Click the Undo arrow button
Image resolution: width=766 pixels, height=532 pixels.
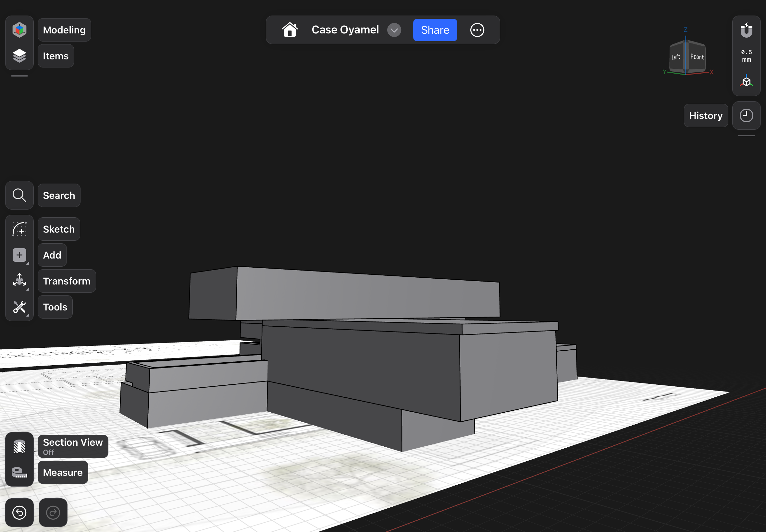point(19,512)
